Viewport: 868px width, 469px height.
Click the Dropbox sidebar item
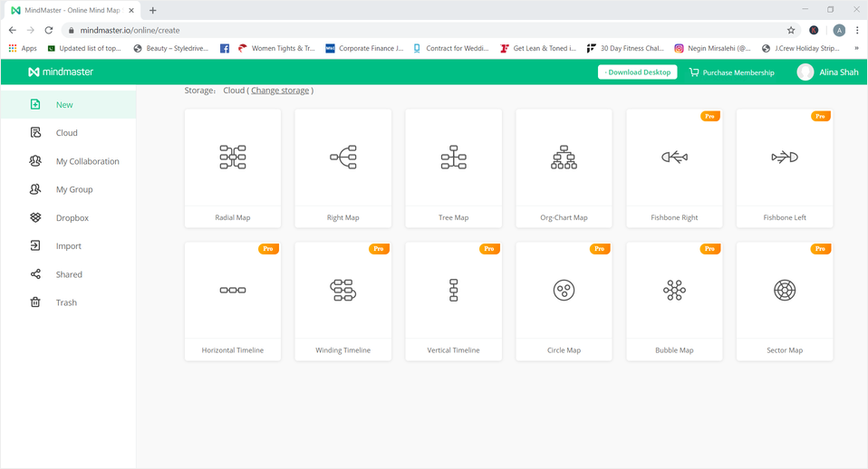[72, 218]
